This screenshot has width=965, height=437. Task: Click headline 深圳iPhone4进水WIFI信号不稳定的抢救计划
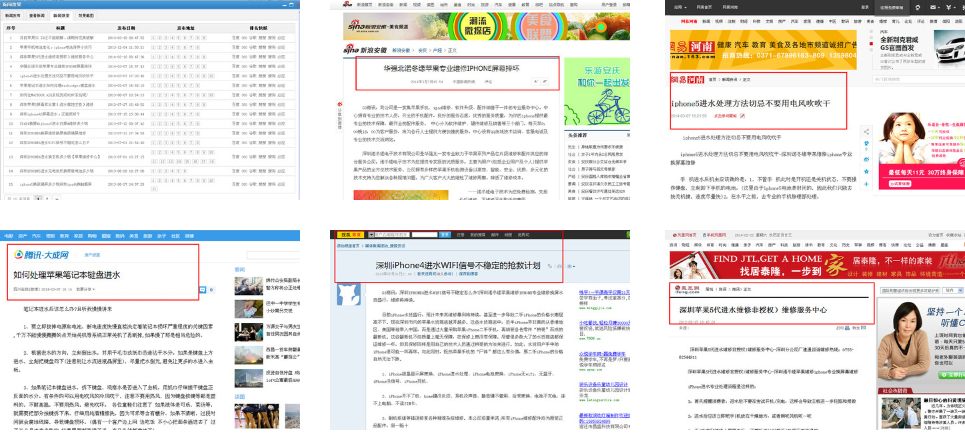click(458, 265)
